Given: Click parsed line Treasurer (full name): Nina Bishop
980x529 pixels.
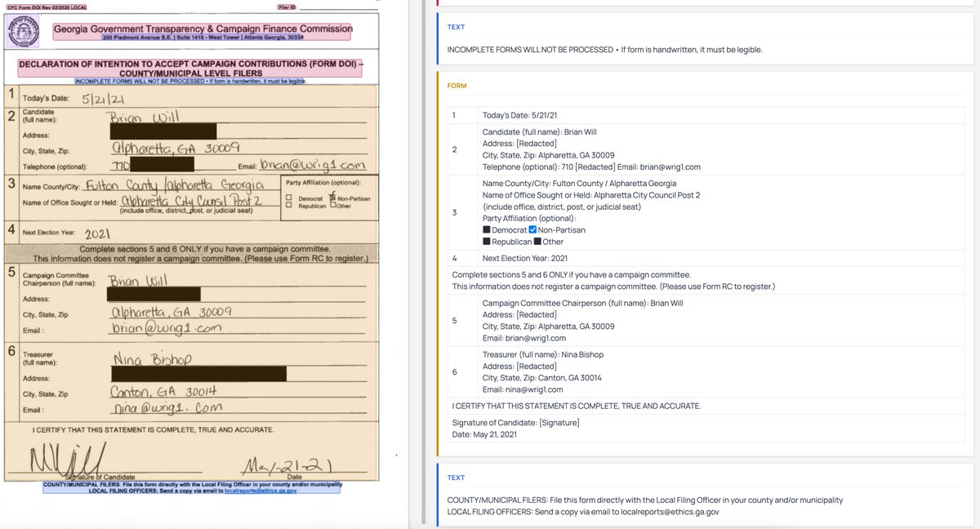Looking at the screenshot, I should tap(543, 354).
